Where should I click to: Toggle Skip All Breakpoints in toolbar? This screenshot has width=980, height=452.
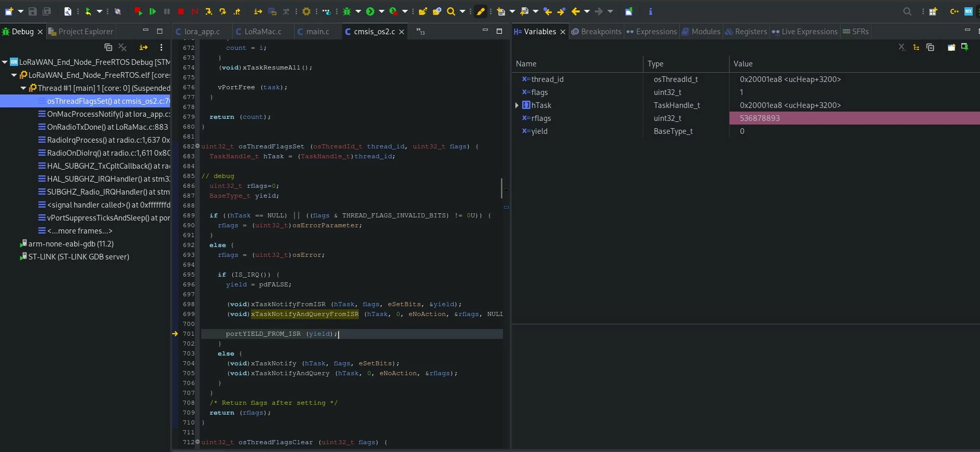tap(118, 11)
